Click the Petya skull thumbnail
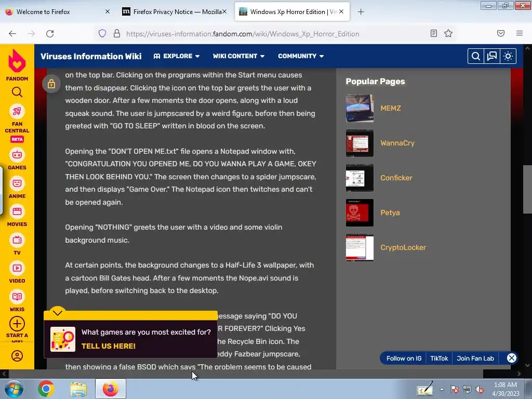Image resolution: width=532 pixels, height=399 pixels. 360,212
